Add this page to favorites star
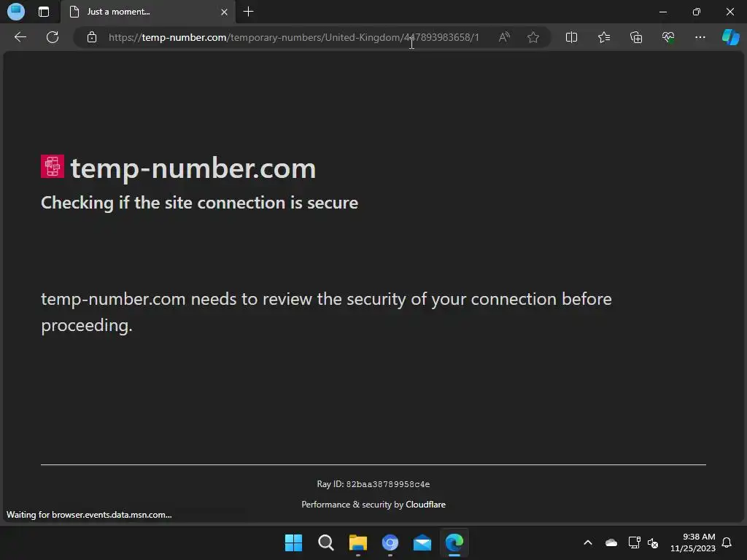Image resolution: width=747 pixels, height=560 pixels. 533,37
